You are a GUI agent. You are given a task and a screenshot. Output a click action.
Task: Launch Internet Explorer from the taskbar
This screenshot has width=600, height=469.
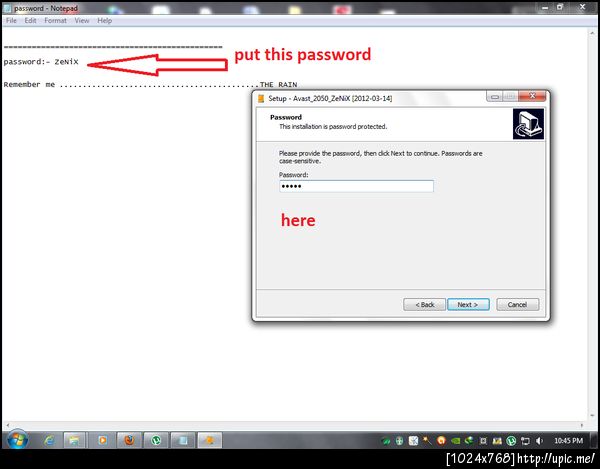(49, 441)
